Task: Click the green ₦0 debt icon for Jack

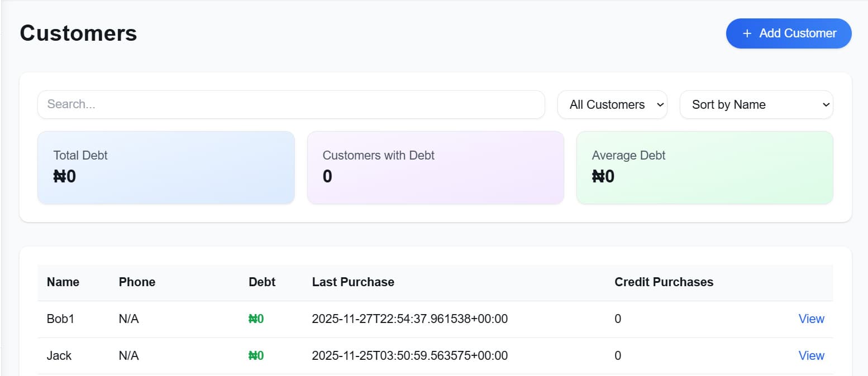Action: 256,355
